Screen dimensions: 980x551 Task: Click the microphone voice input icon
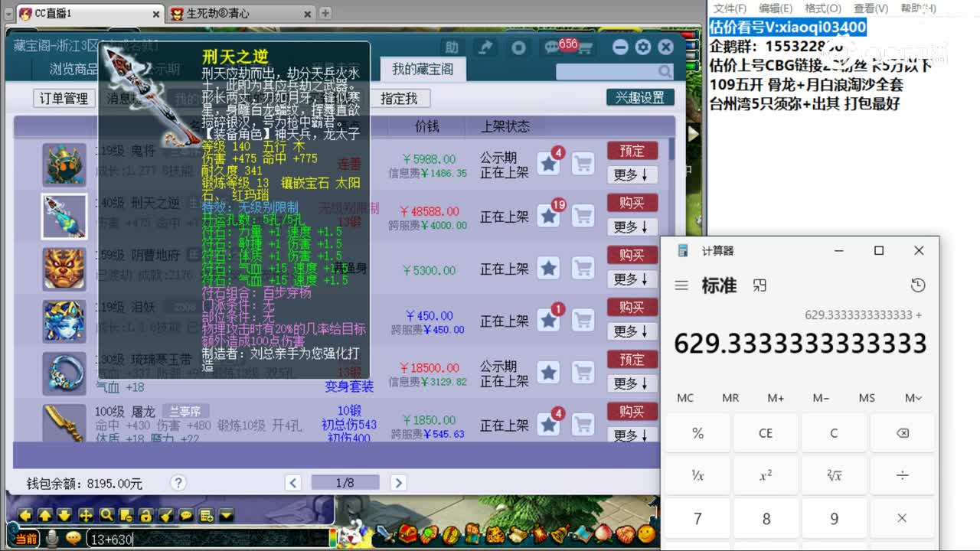(x=51, y=539)
